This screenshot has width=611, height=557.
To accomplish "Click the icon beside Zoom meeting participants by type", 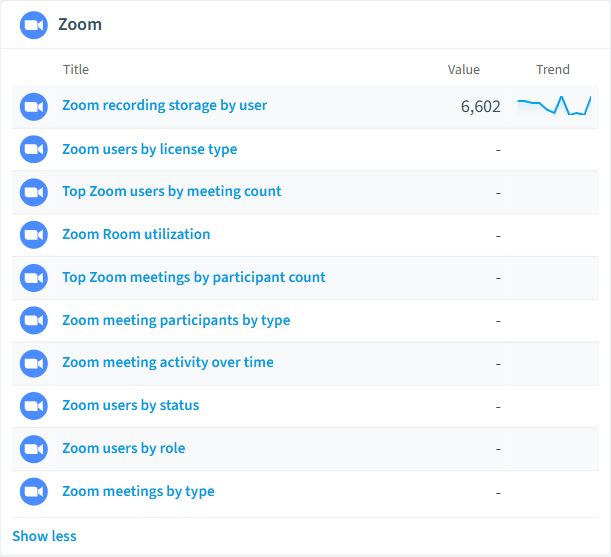I will pos(34,320).
